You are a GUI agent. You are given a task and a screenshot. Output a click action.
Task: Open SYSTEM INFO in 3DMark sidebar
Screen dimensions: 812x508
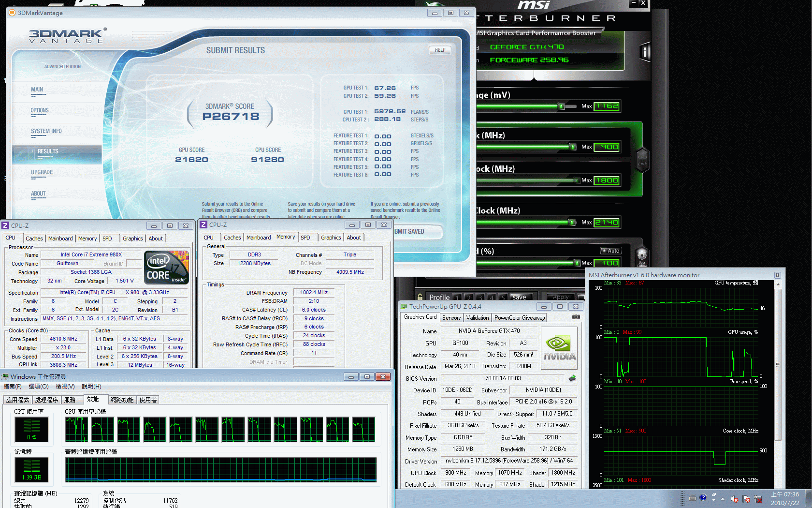46,131
